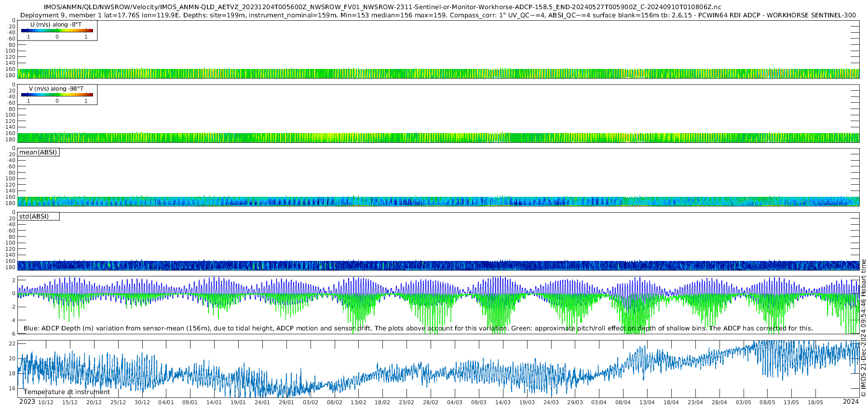The image size is (868, 410).
Task: Click the 23/04 date tick label
Action: pos(695,402)
